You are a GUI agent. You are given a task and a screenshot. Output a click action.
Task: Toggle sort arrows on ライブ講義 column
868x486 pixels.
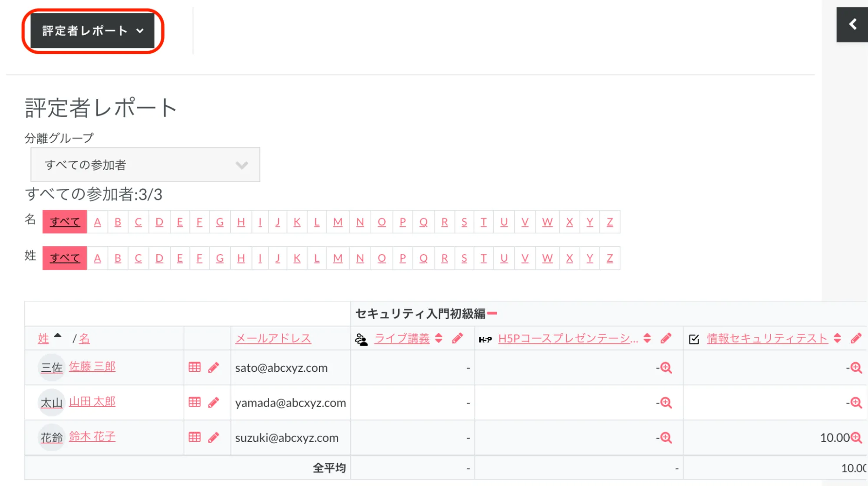coord(439,338)
